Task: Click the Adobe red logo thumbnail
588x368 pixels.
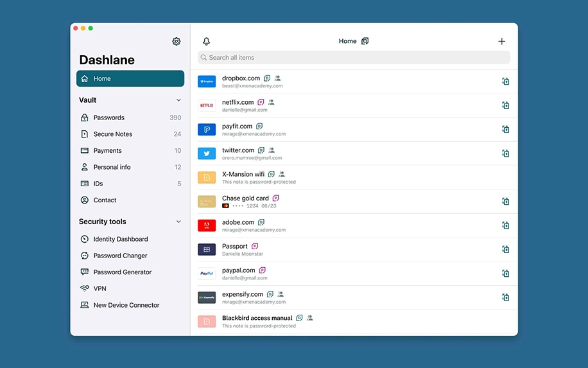Action: pos(207,225)
